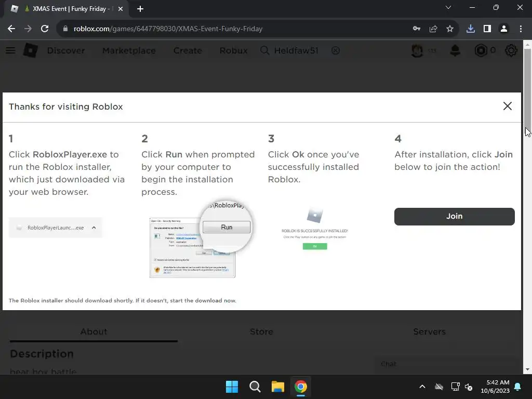Click the Chrome taskbar icon
The image size is (532, 399).
301,387
